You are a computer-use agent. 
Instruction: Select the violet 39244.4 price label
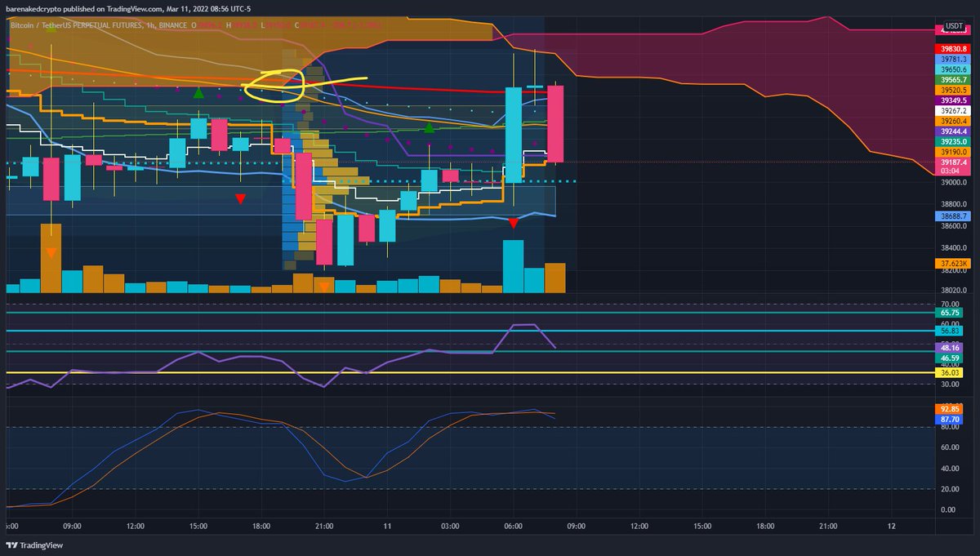tap(952, 131)
